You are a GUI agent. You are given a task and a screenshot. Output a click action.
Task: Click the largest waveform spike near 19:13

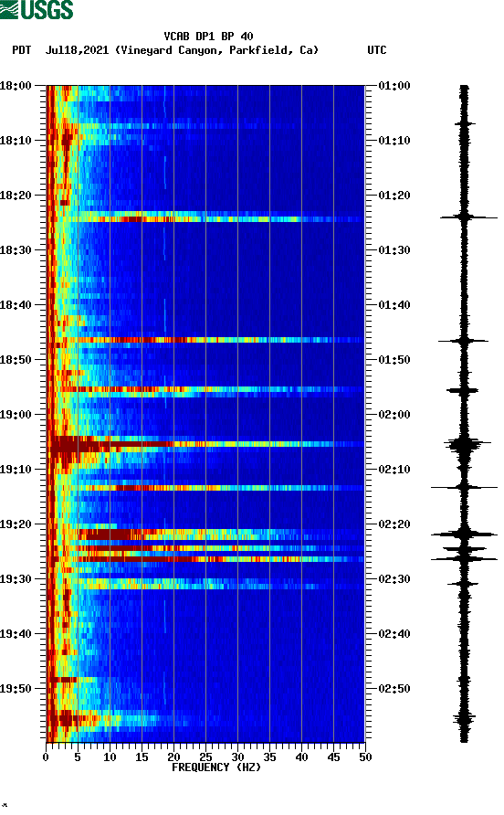[464, 488]
